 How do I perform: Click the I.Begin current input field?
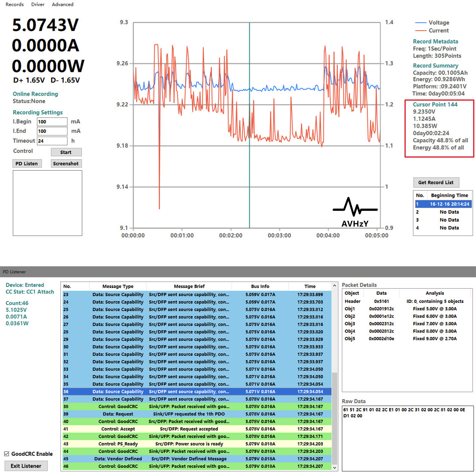click(x=52, y=122)
